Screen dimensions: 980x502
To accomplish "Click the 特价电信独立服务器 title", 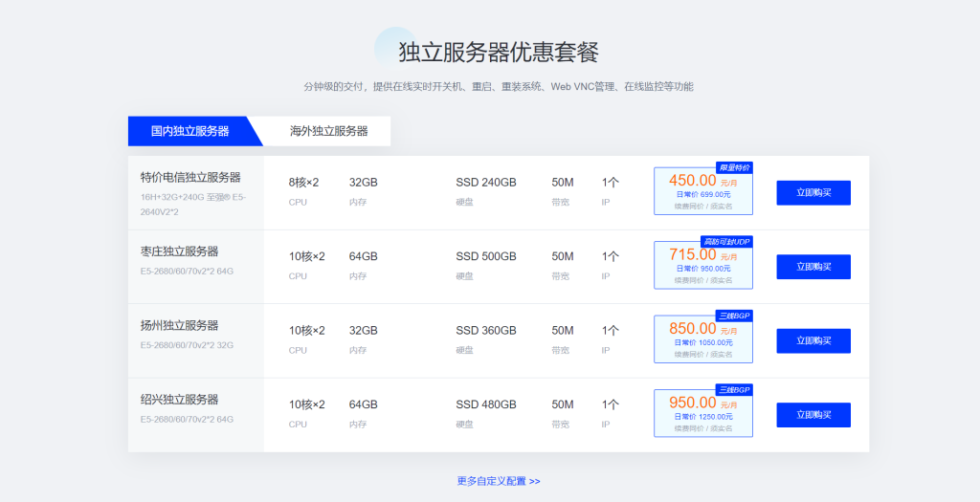I will tap(190, 178).
